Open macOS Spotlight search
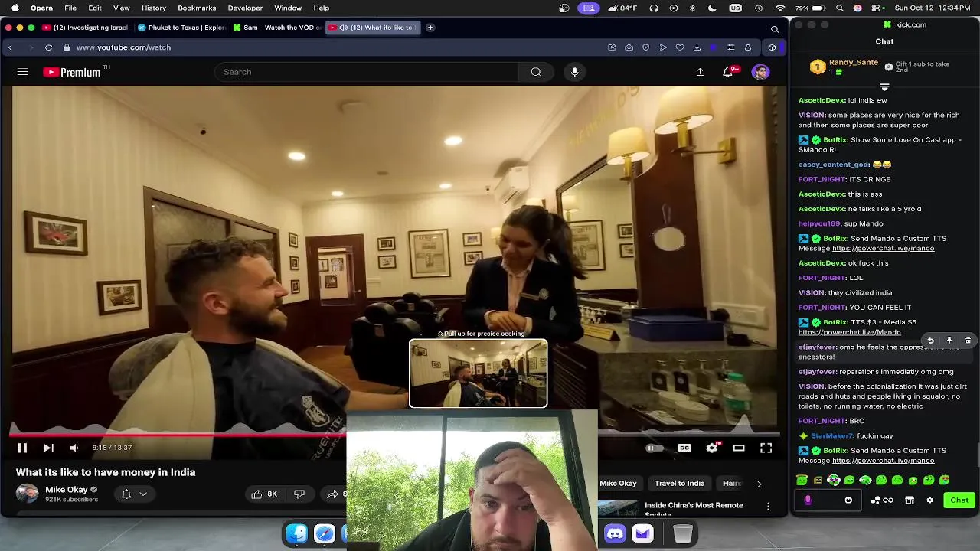 tap(840, 8)
